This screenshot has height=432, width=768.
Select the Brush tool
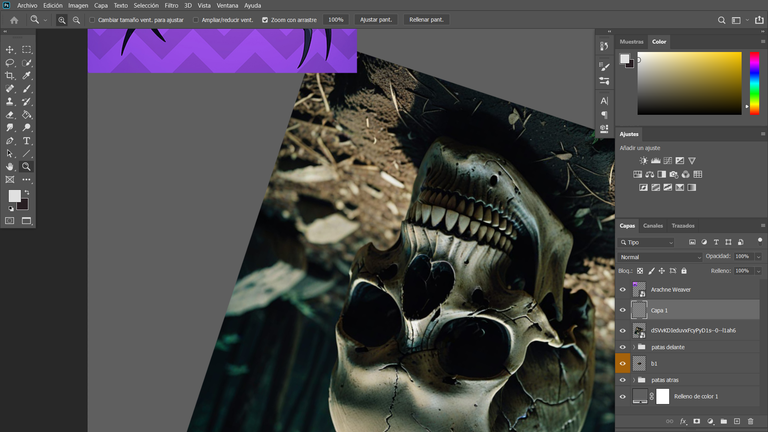coord(26,89)
